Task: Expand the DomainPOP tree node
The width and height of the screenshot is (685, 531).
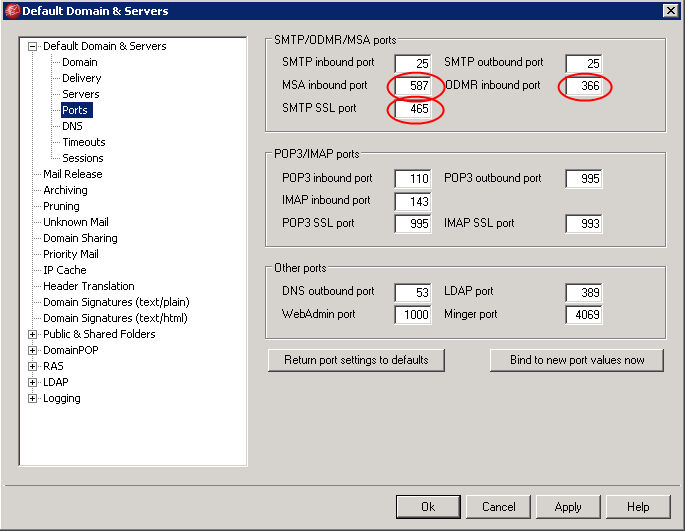Action: pos(32,351)
